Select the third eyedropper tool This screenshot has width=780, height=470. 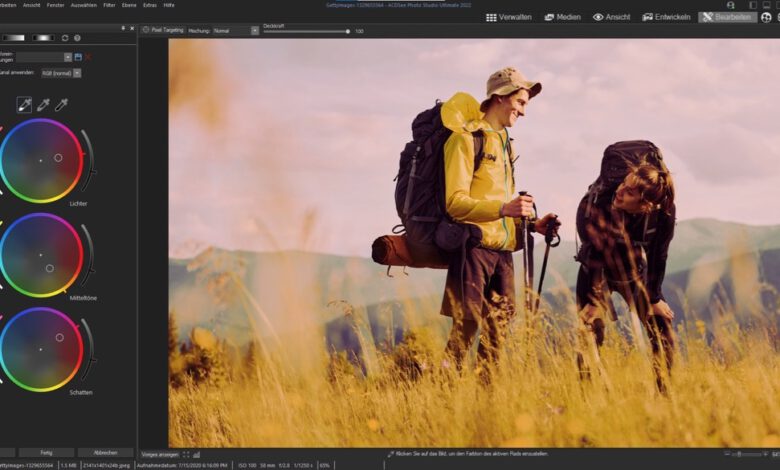click(61, 104)
